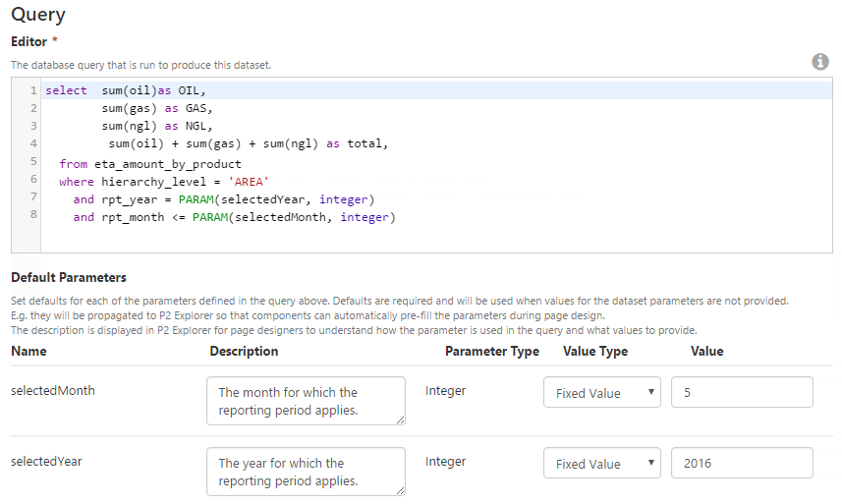Viewport: 842px width, 504px height.
Task: Click line number 1 in editor gutter
Action: (x=33, y=90)
